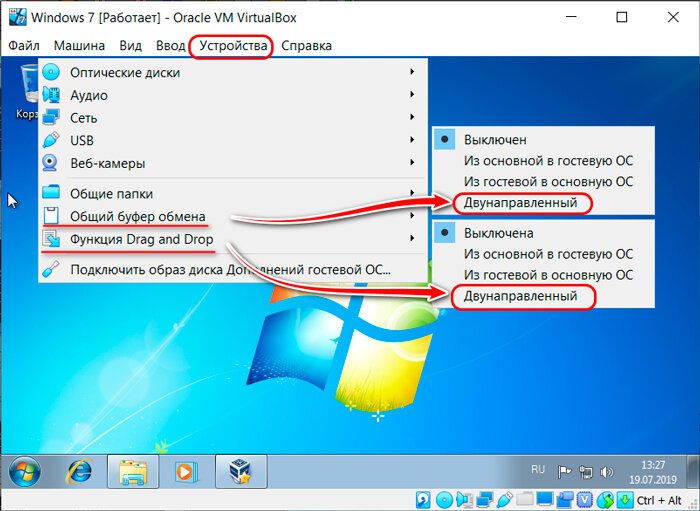Click the Устройства menu
Viewport: 700px width, 511px height.
[233, 46]
